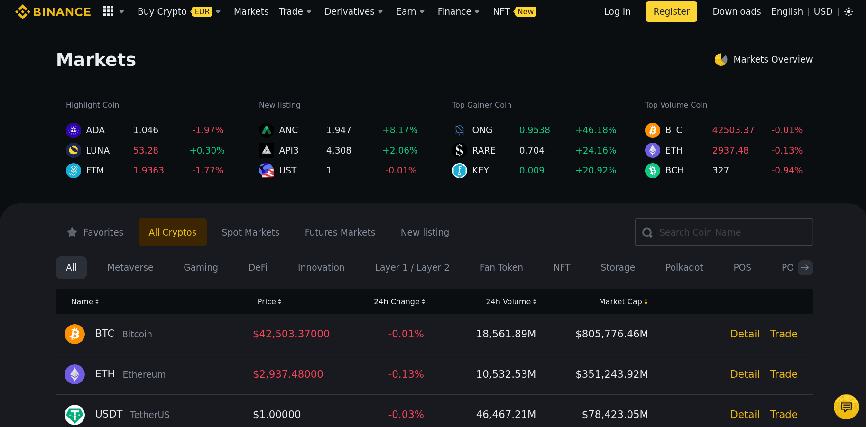Click the Markets Overview pie chart icon
The image size is (868, 427).
(721, 59)
